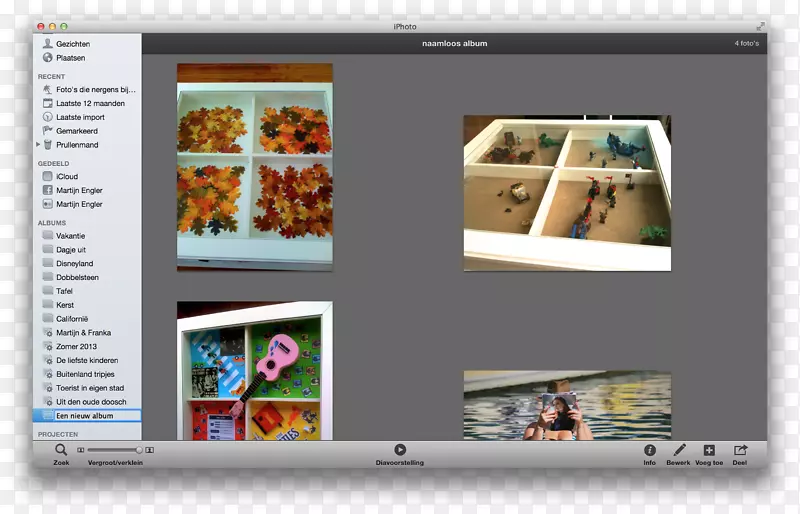This screenshot has width=800, height=514.
Task: Select the Zomer 2013 smart album
Action: click(78, 346)
